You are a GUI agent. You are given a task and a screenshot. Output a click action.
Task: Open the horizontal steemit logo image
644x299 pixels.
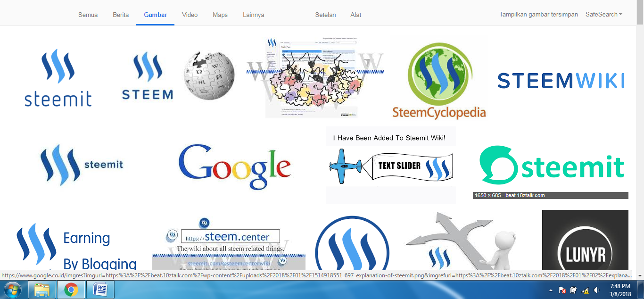coord(82,165)
